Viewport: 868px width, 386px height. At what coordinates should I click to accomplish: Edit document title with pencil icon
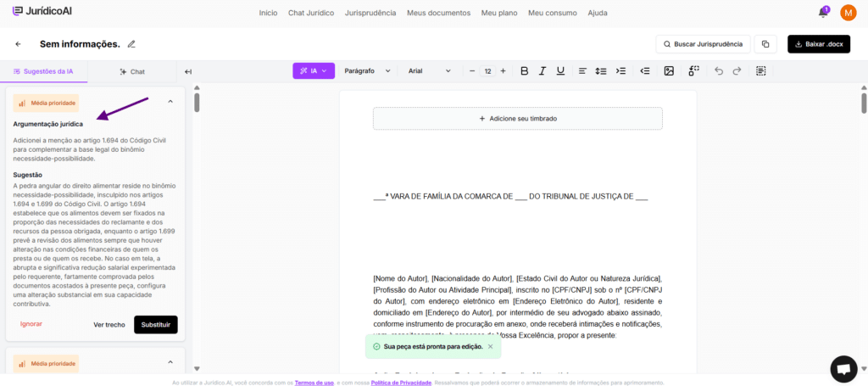coord(131,44)
